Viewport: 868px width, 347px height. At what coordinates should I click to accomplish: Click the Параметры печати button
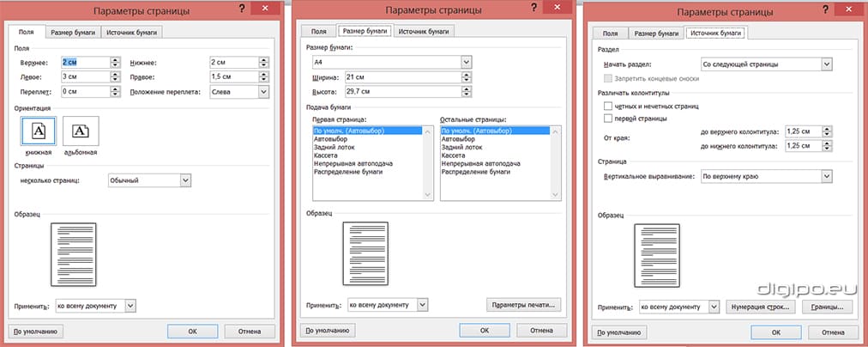[x=523, y=304]
